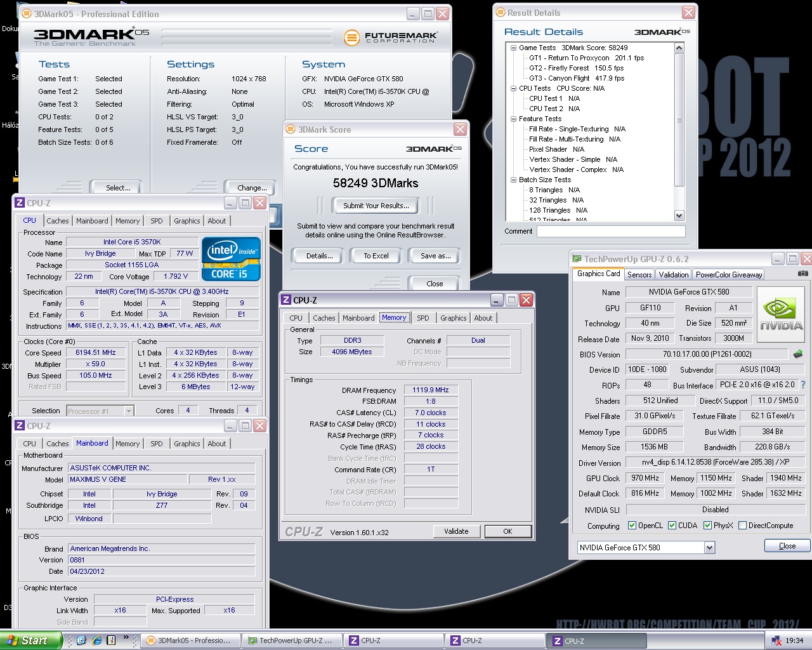Viewport: 812px width, 650px height.
Task: Collapse the Batch Size Tests tree node
Action: (513, 180)
